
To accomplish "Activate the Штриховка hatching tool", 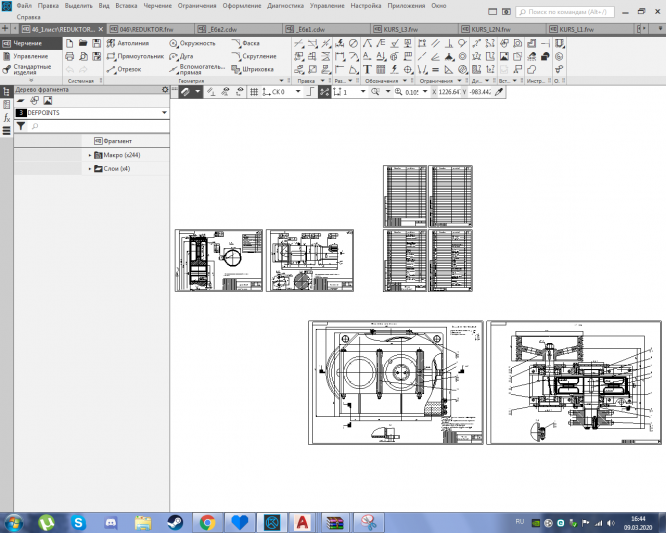I will coord(254,69).
